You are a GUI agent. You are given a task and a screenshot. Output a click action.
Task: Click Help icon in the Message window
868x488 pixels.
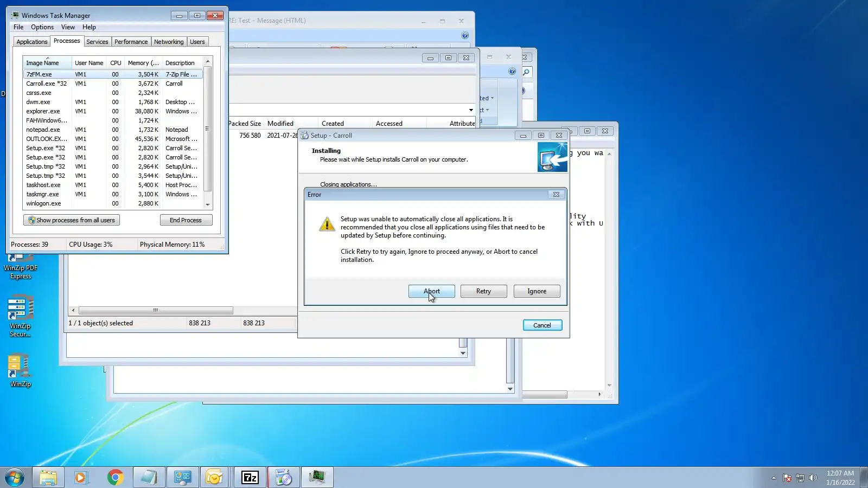pyautogui.click(x=465, y=35)
